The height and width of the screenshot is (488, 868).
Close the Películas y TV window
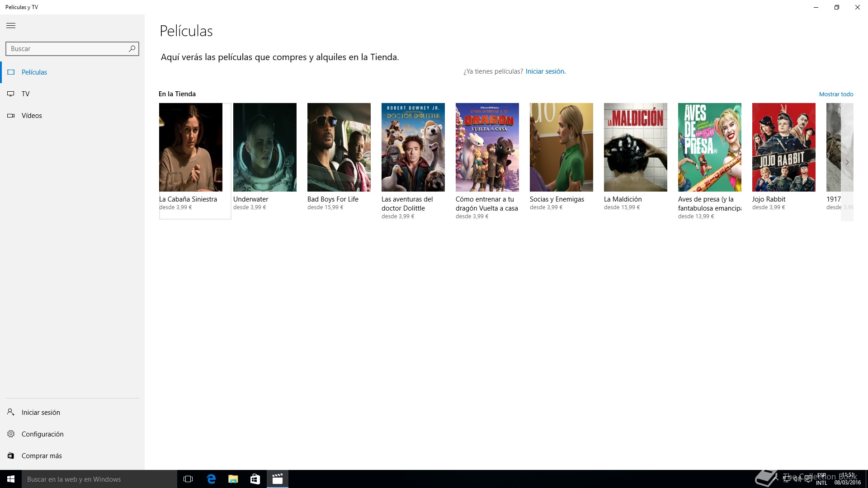pyautogui.click(x=858, y=7)
